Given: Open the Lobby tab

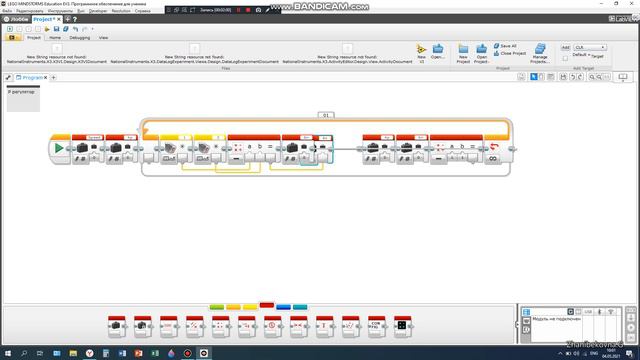Looking at the screenshot, I should [16, 19].
